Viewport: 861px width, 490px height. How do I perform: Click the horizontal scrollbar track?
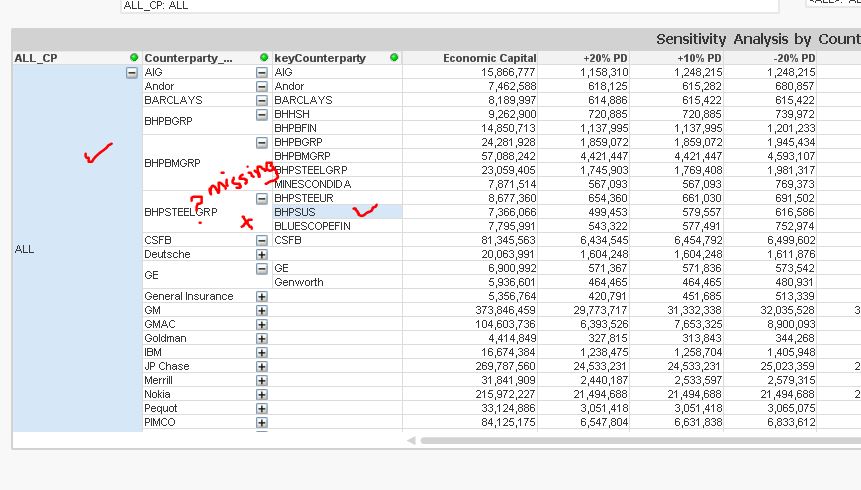coord(640,441)
